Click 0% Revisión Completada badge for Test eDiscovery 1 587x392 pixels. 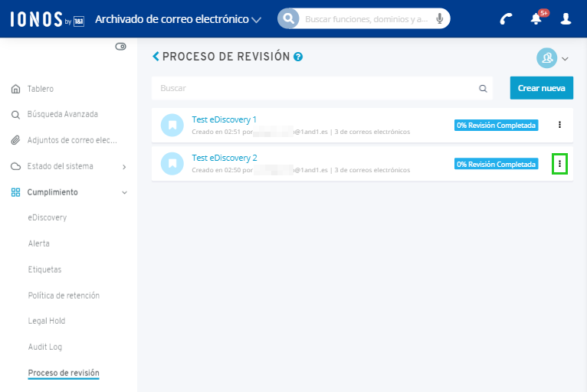click(496, 126)
